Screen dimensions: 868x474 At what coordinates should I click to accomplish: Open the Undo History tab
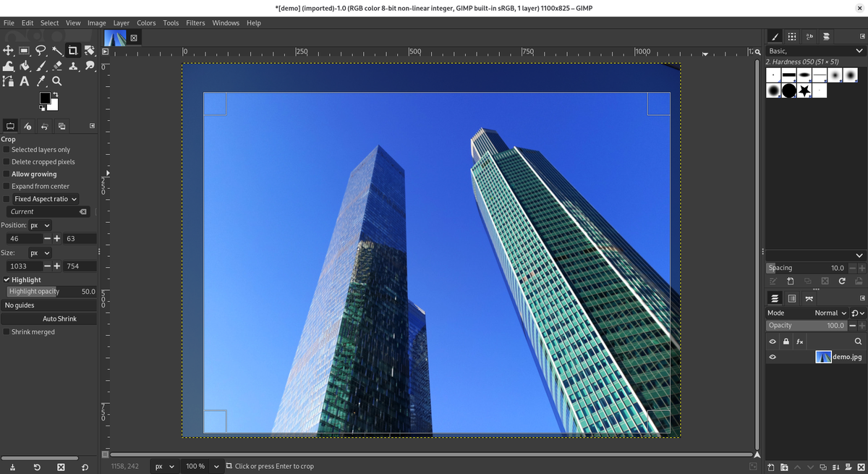[45, 126]
